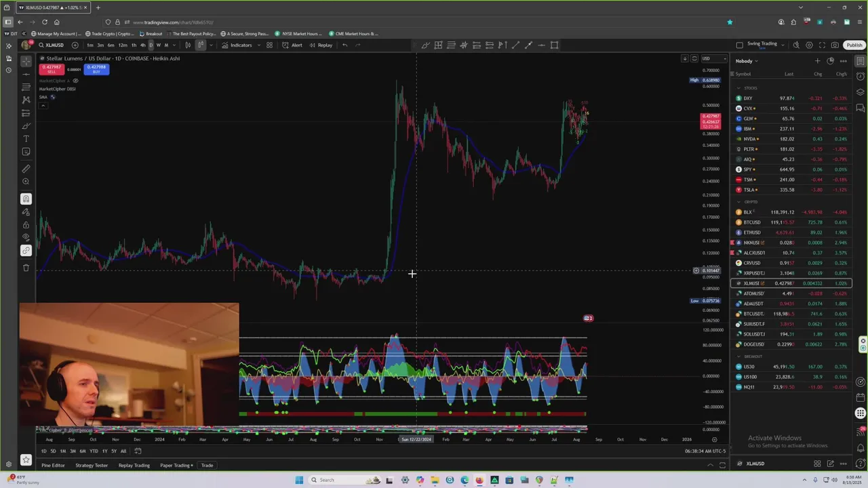The width and height of the screenshot is (868, 488).
Task: Add symbol to watchlist plus icon
Action: pos(817,61)
